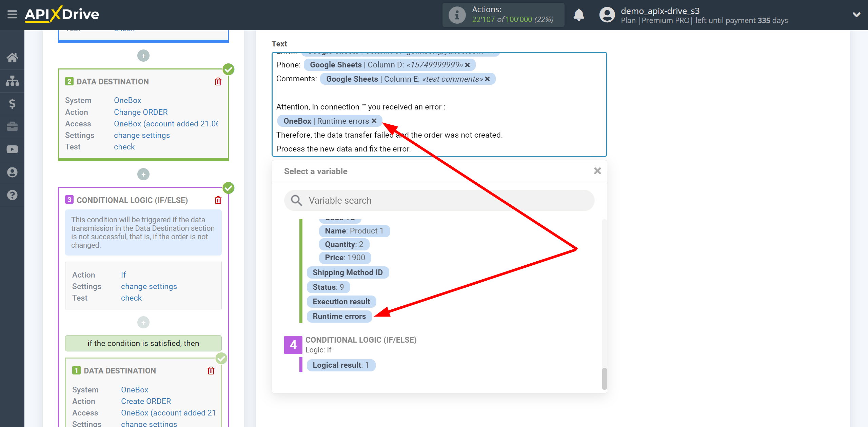
Task: Select the Runtime errors variable item
Action: tap(339, 316)
